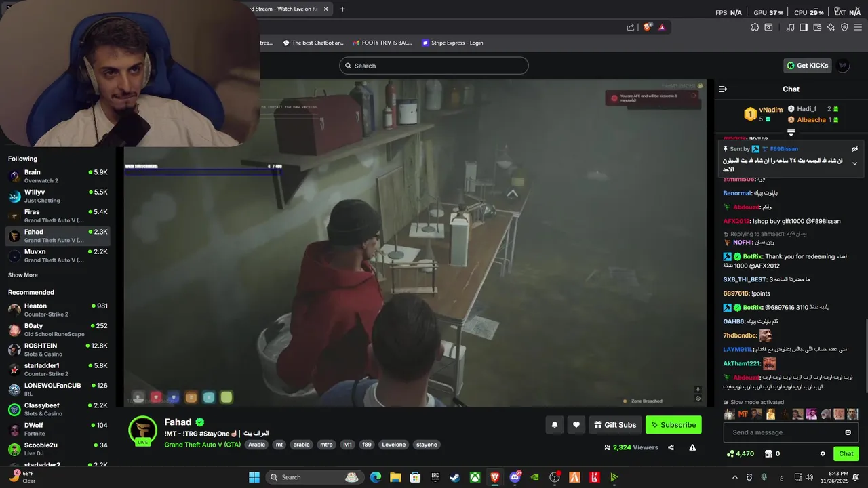Open channel shop icon showing 0
Screen dimensions: 868x488
[x=772, y=453]
